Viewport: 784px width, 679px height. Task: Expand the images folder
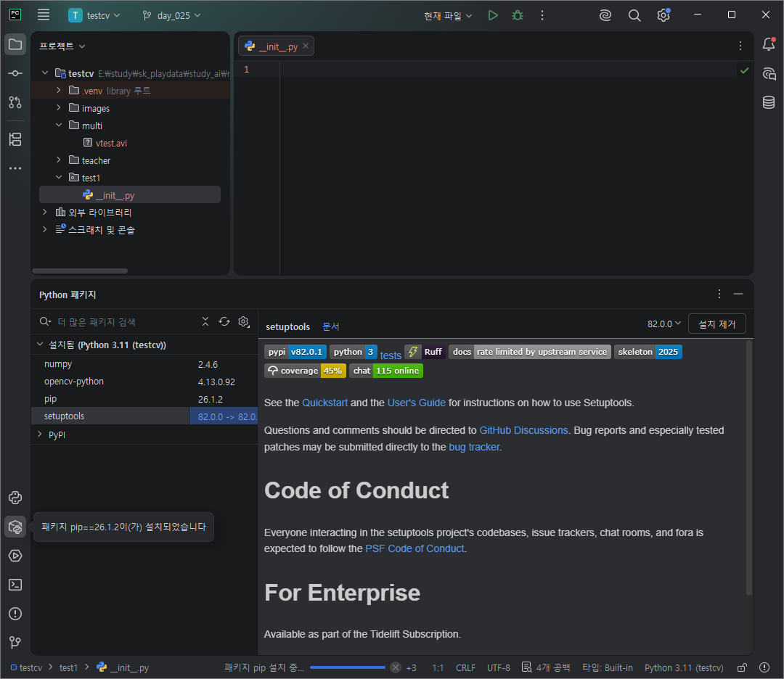pos(59,107)
